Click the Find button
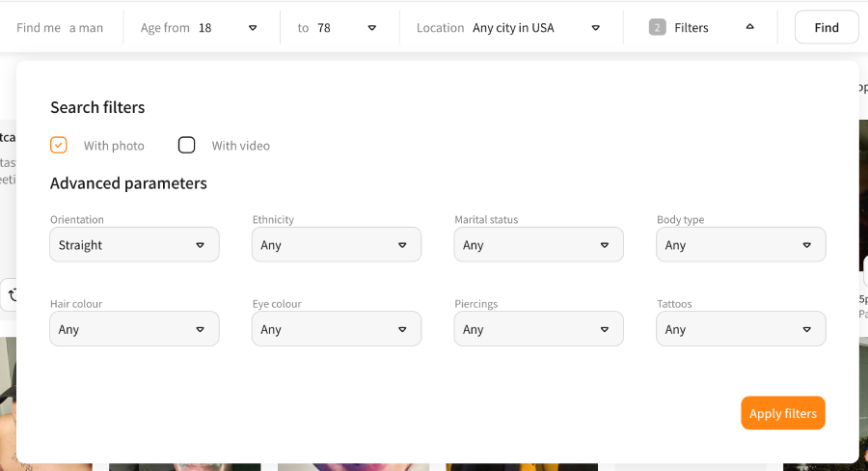 tap(827, 27)
